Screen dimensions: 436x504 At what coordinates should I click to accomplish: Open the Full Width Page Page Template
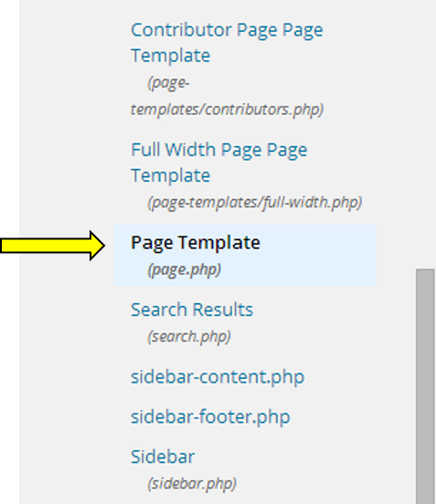point(219,163)
